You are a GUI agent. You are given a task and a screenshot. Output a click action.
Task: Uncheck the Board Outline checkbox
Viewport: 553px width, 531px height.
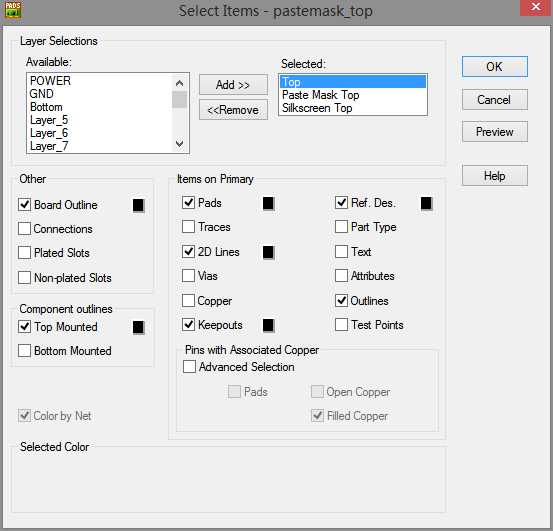[24, 205]
